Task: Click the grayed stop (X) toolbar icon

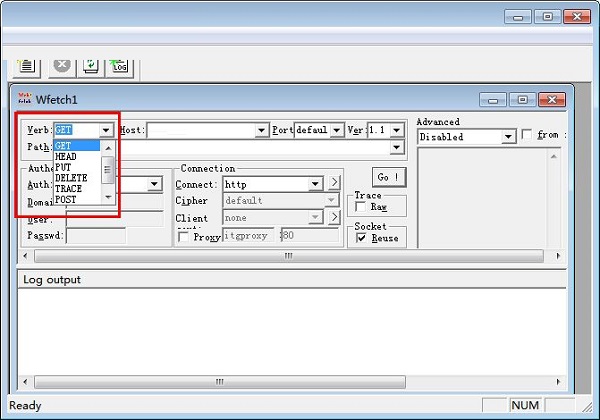Action: [x=62, y=66]
